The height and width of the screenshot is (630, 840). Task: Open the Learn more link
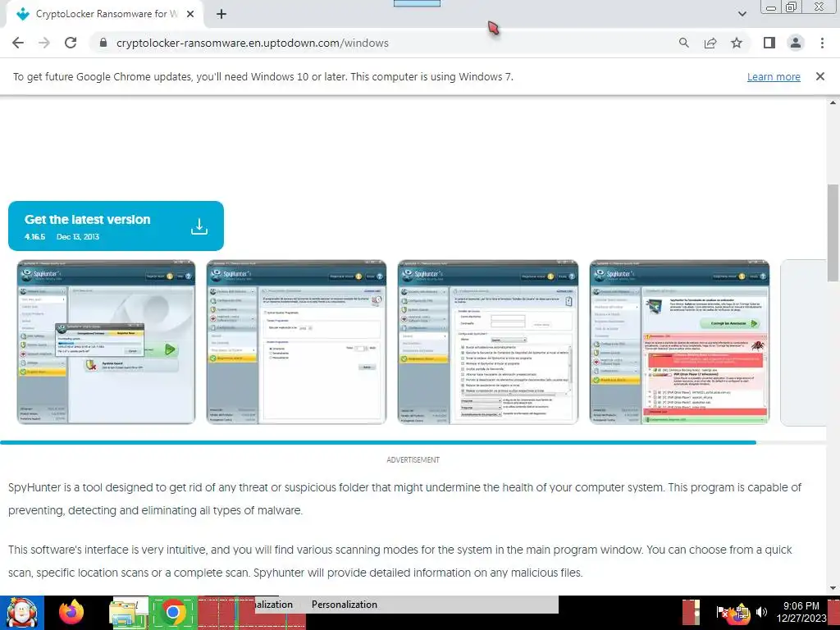(x=774, y=76)
